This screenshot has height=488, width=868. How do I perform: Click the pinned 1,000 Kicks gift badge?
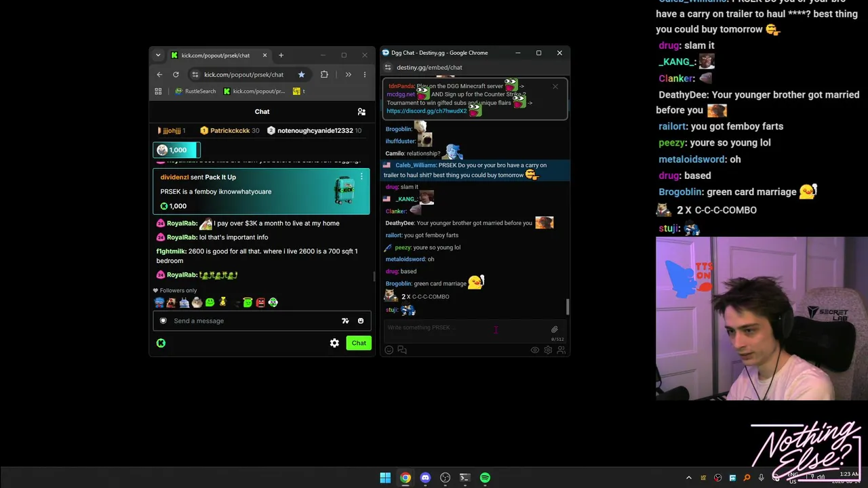[176, 150]
